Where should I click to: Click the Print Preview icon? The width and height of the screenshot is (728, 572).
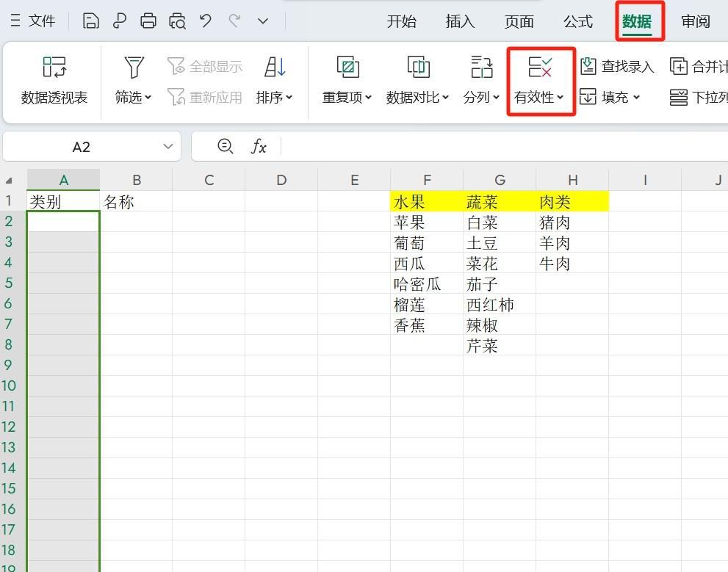click(177, 21)
